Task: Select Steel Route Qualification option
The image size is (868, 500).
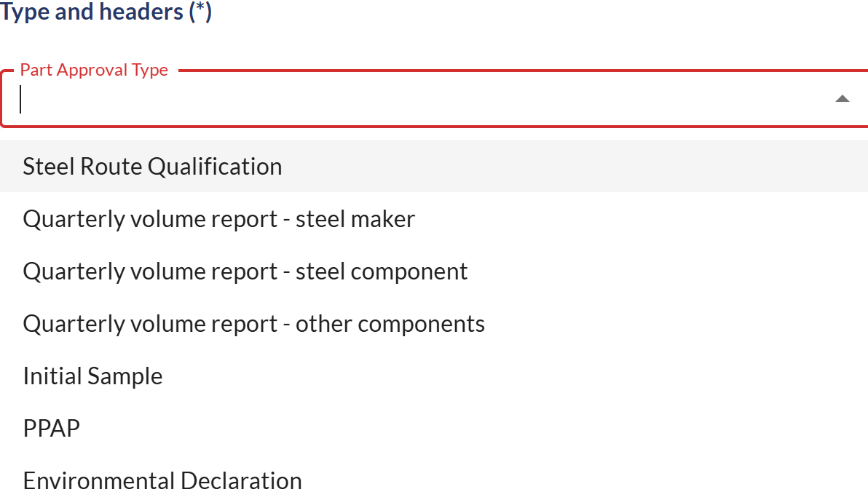Action: pos(152,167)
